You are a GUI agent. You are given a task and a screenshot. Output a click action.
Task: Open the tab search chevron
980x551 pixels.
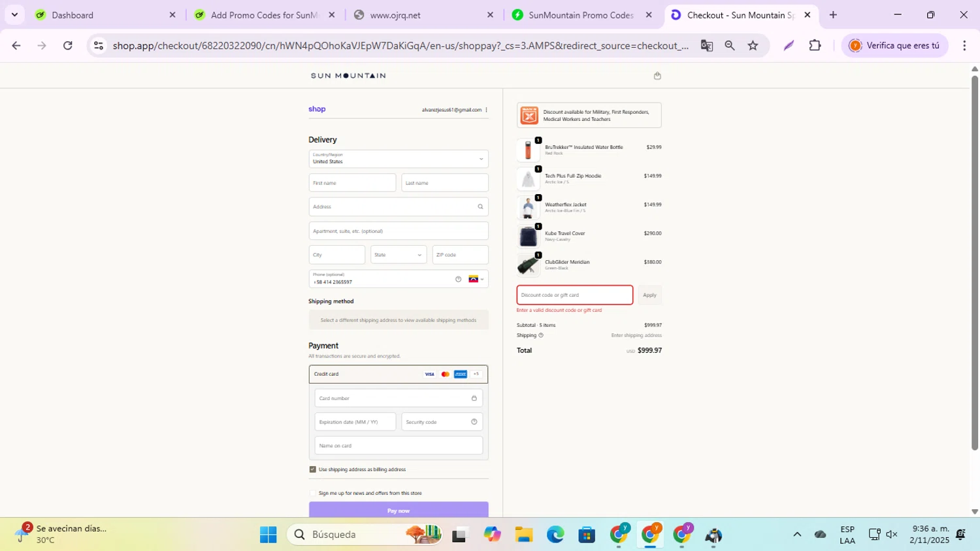tap(14, 14)
